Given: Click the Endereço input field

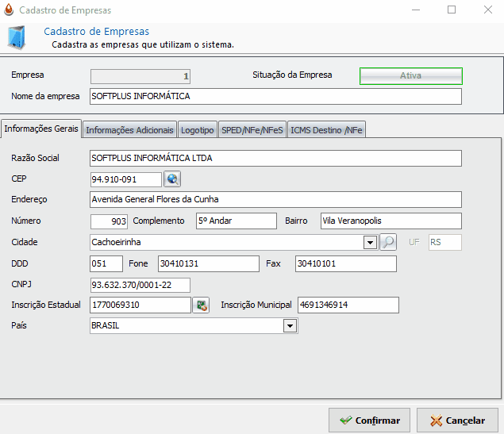Looking at the screenshot, I should [275, 199].
